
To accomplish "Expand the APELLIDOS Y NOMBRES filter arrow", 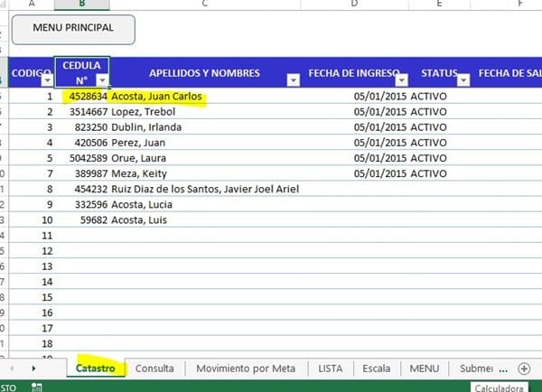I will (x=292, y=80).
